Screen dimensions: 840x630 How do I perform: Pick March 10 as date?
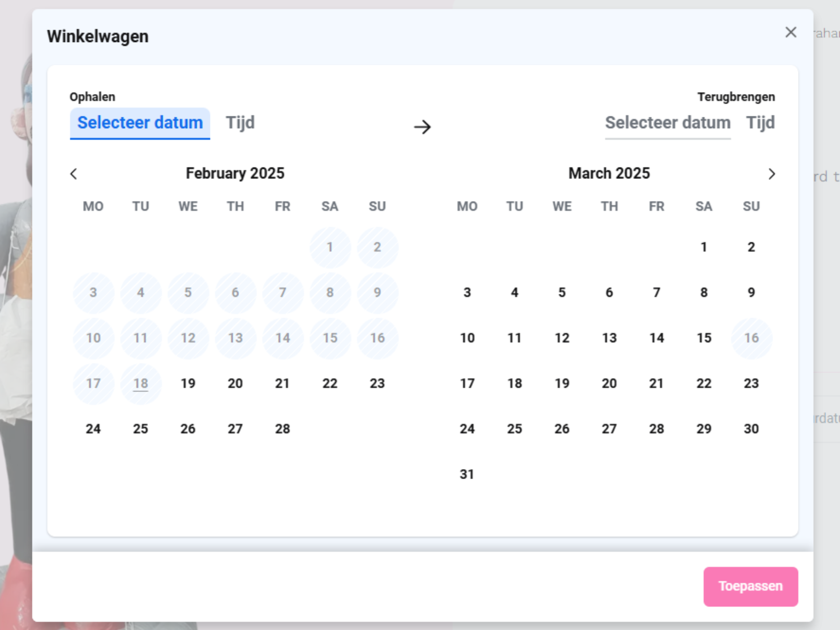(467, 338)
